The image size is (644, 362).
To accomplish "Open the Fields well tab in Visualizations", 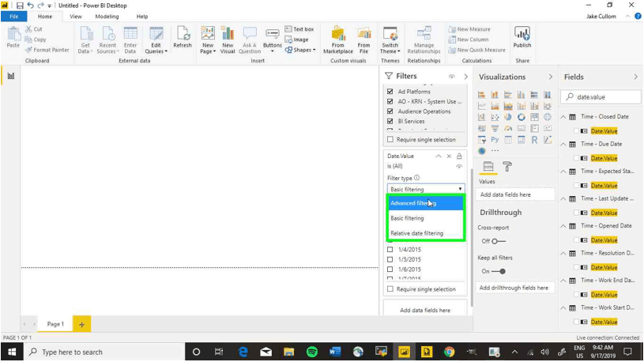I will tap(488, 167).
